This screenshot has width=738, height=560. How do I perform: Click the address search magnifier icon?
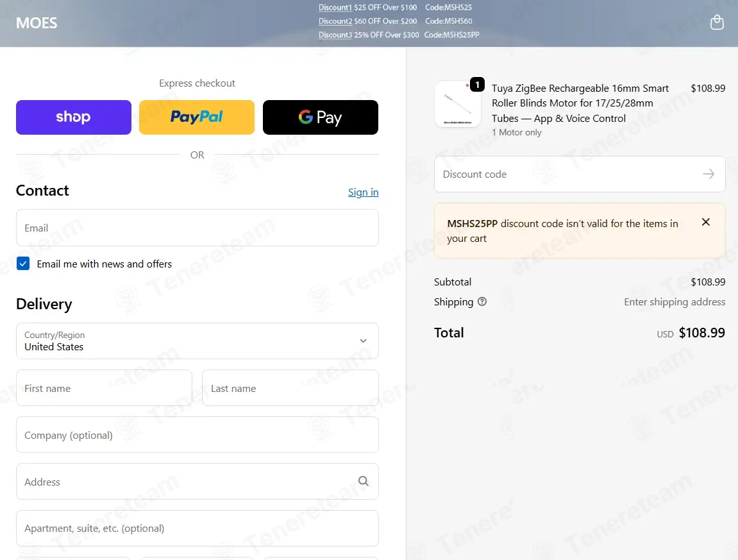coord(364,481)
